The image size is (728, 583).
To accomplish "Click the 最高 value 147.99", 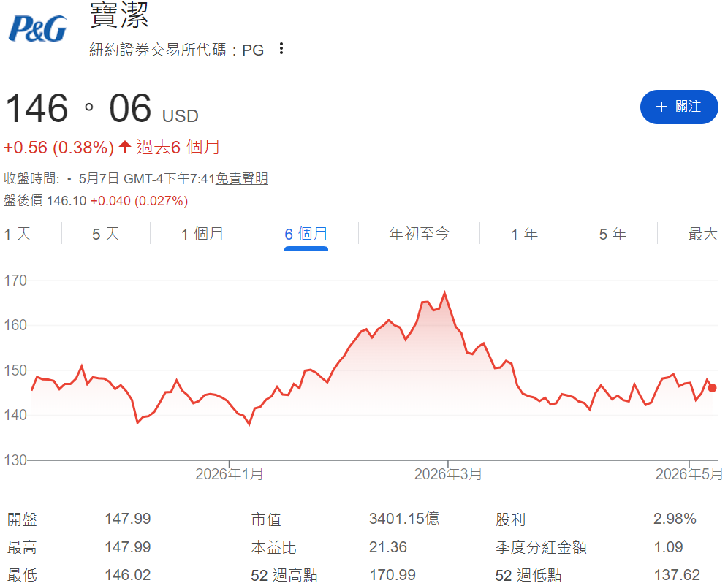I will 128,546.
